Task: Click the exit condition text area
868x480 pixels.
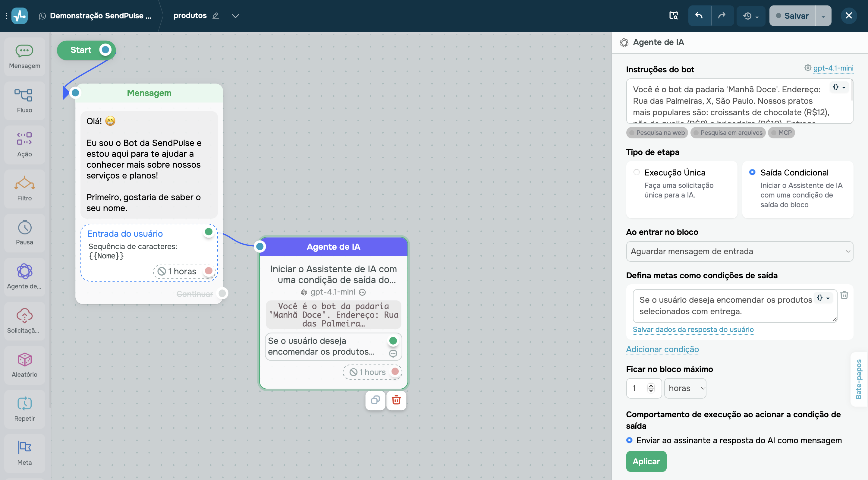Action: pos(734,306)
